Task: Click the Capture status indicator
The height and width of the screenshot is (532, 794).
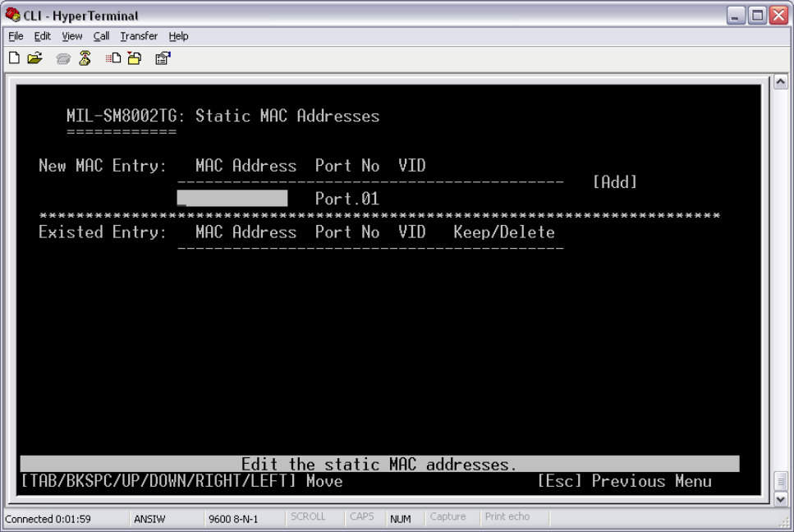Action: tap(447, 517)
